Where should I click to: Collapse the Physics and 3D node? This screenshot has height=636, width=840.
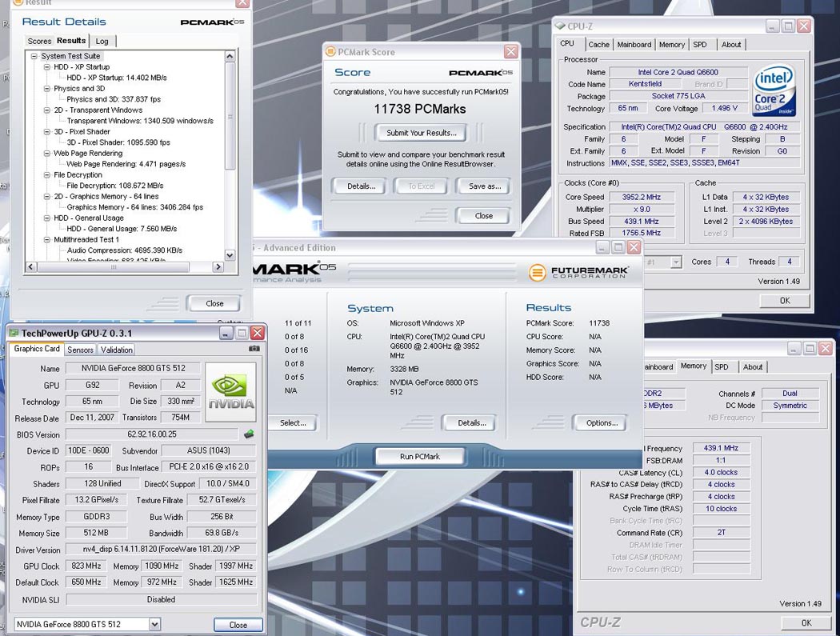tap(46, 89)
